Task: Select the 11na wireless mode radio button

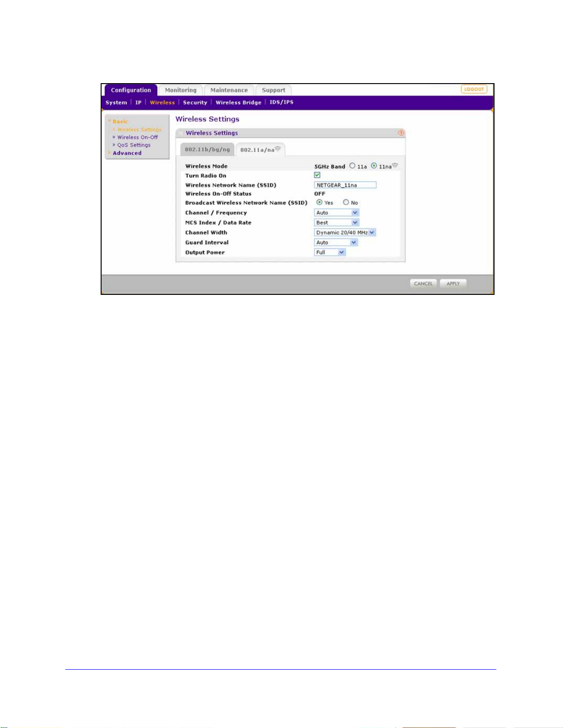Action: (374, 166)
